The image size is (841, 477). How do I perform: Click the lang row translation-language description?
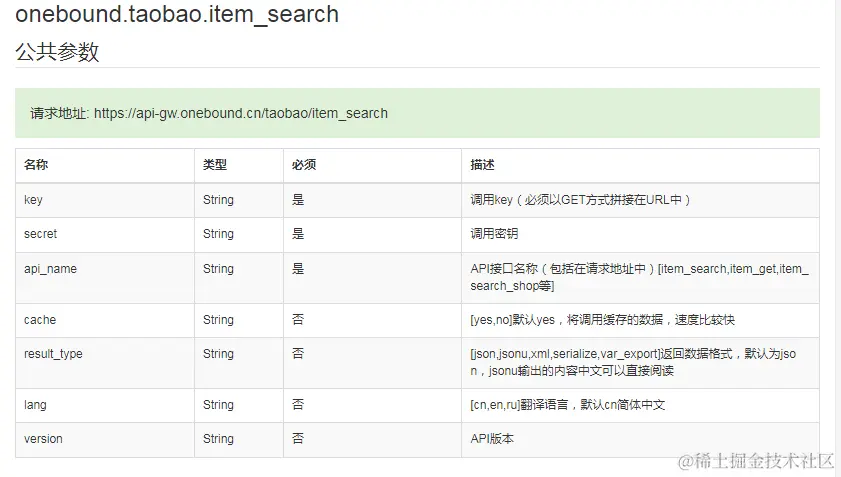[x=567, y=405]
